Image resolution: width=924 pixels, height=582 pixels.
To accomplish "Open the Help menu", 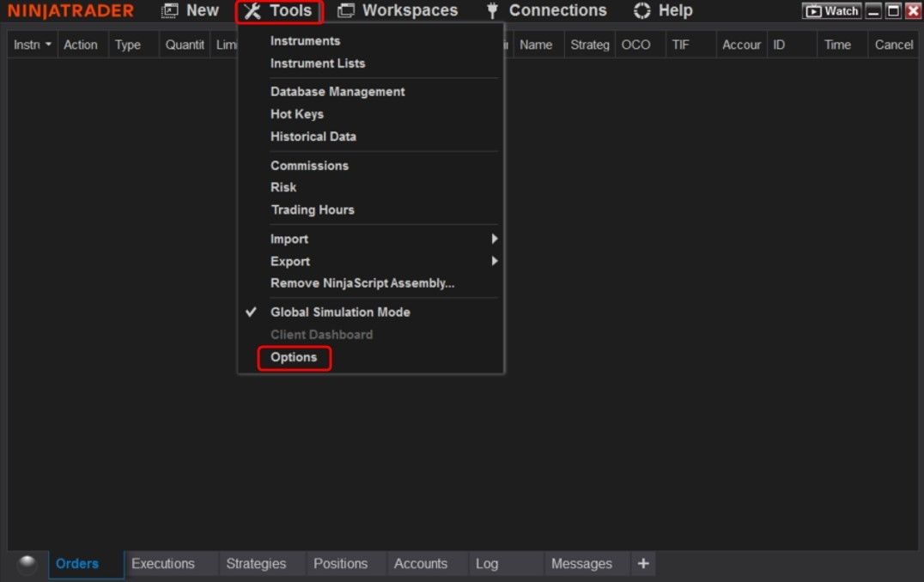I will coord(663,10).
